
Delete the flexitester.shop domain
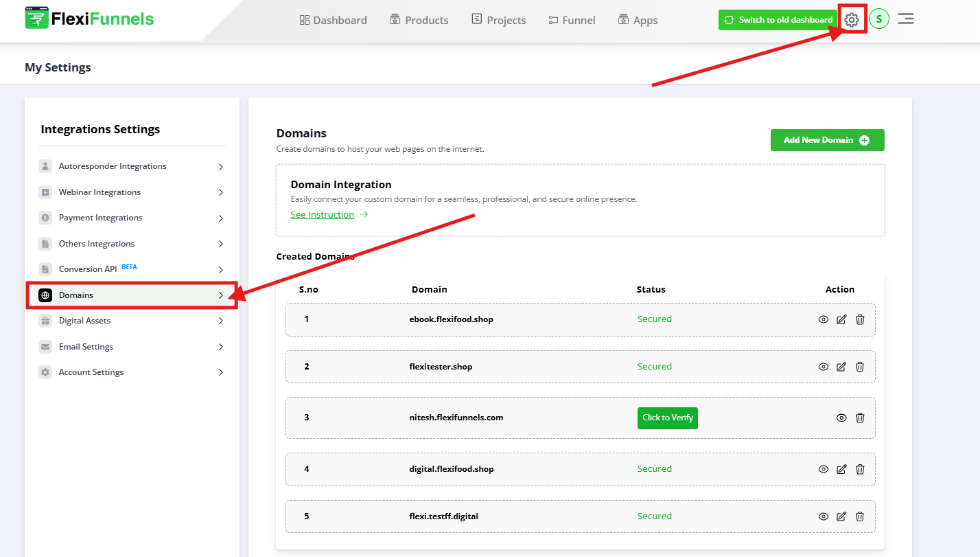(860, 367)
